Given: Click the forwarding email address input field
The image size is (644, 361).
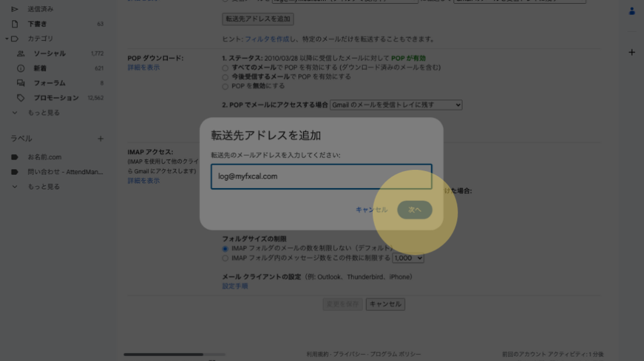Looking at the screenshot, I should pos(321,177).
